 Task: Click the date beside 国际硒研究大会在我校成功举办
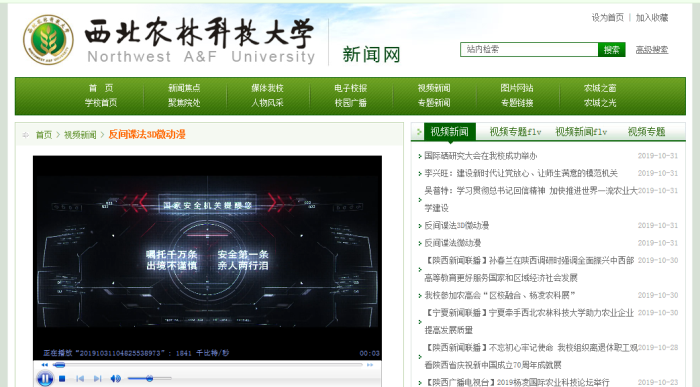point(658,156)
